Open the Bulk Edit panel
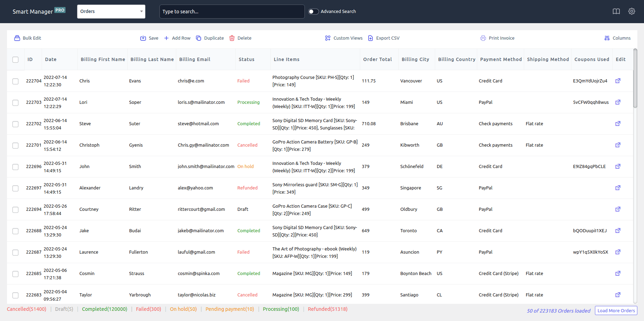Screen dimensions: 644x321 pyautogui.click(x=27, y=38)
